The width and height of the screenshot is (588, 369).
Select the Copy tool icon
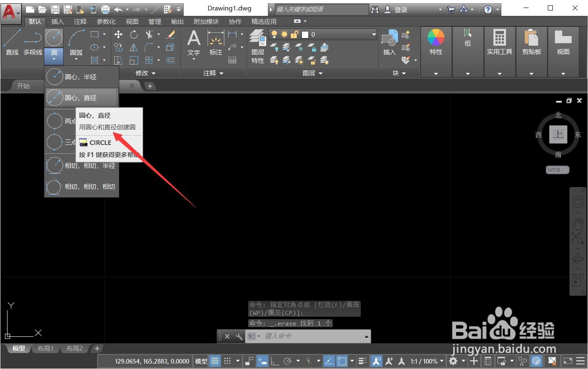pos(118,47)
